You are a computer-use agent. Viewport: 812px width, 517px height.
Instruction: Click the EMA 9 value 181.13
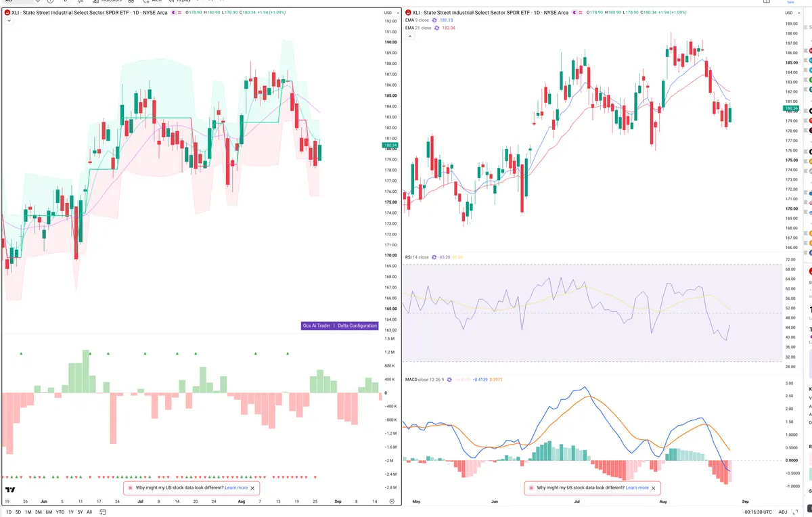point(447,20)
